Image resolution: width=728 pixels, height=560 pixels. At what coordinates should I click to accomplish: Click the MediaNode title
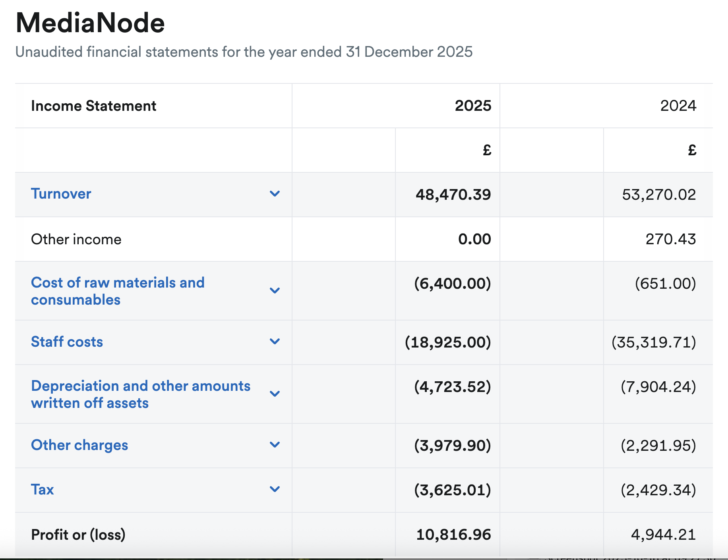click(x=90, y=23)
